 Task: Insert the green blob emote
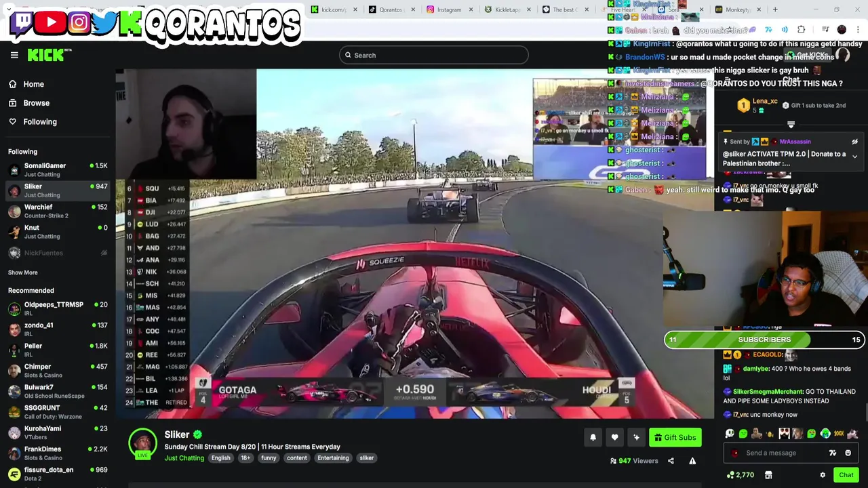click(743, 434)
